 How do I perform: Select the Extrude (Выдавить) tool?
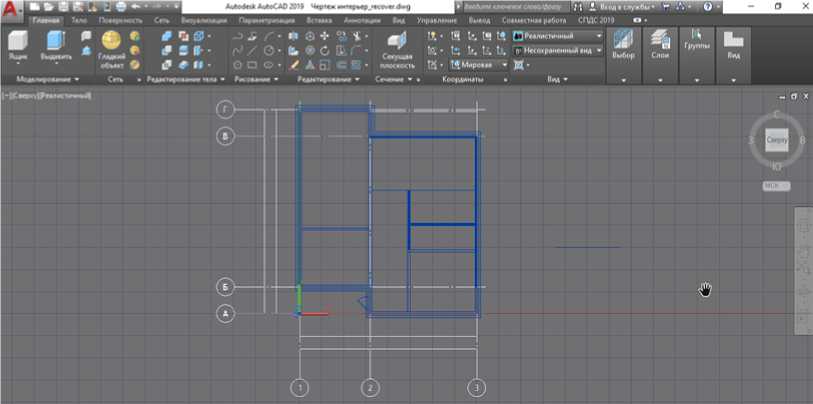(x=56, y=45)
